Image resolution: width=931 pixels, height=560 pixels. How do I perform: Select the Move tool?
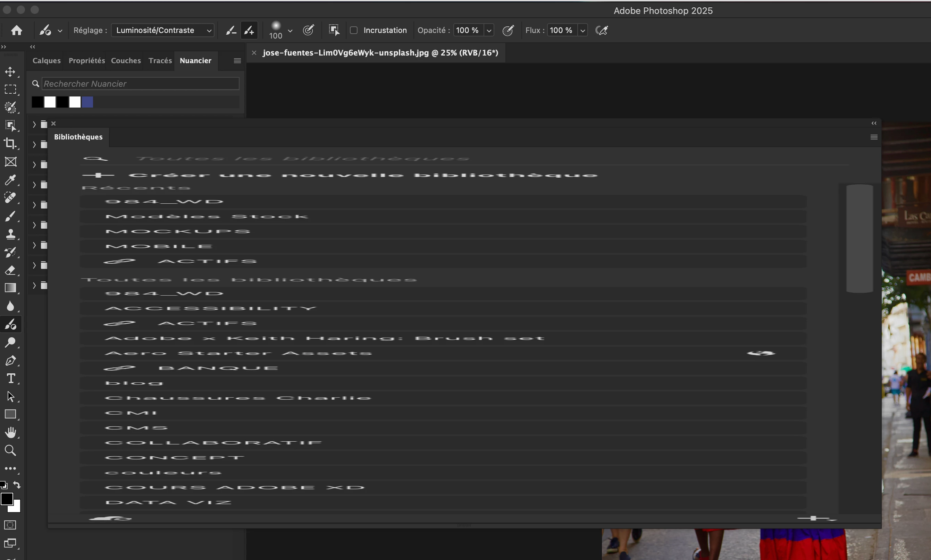[10, 72]
